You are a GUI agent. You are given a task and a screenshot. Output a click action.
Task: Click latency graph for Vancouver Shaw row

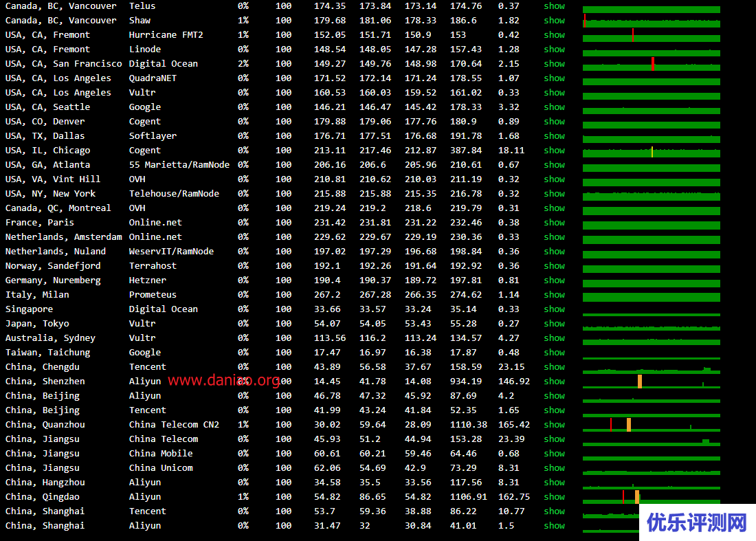(651, 22)
